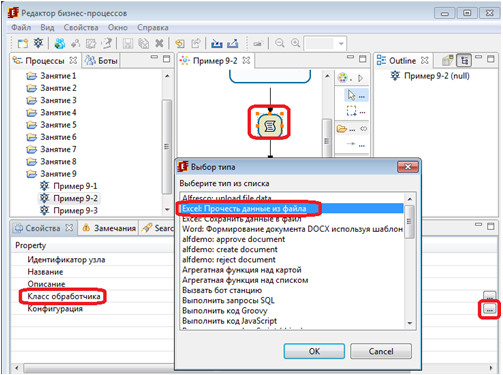Select the Занятие 9 folder

(x=51, y=174)
